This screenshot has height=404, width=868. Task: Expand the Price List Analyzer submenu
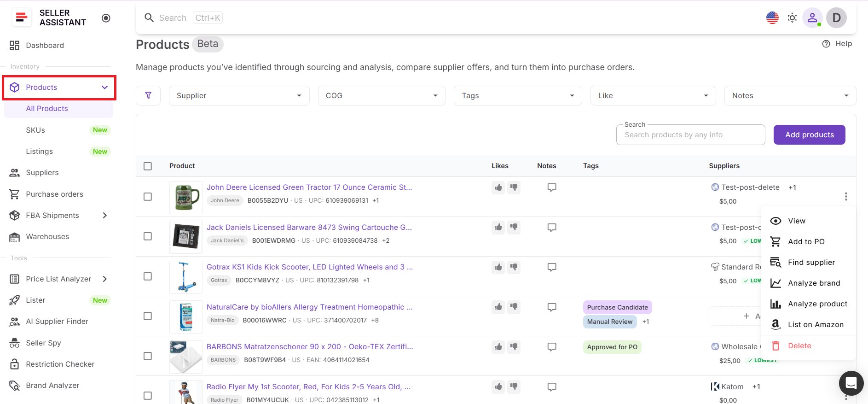pos(104,279)
